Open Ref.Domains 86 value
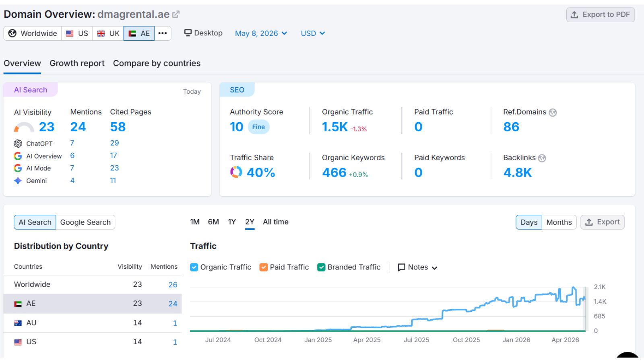 [511, 127]
